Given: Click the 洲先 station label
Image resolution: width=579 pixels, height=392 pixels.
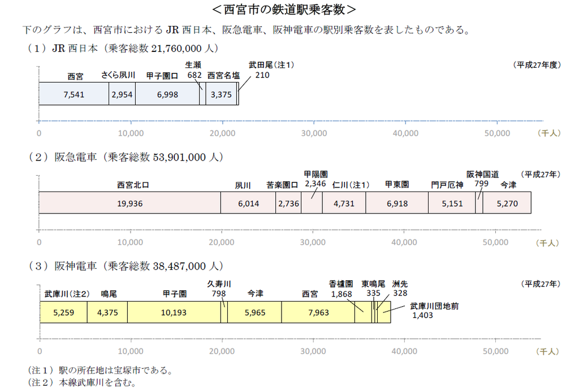Looking at the screenshot, I should 400,284.
